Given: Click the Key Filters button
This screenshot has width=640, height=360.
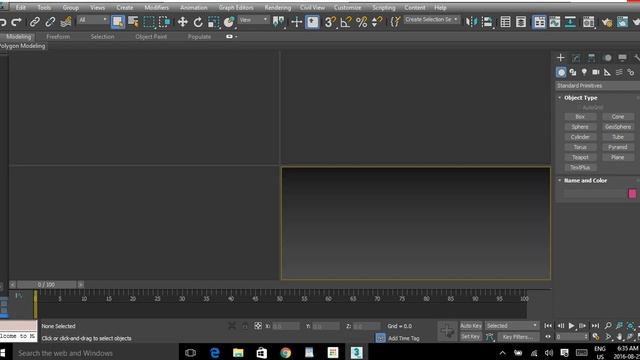Looking at the screenshot, I should pos(518,337).
